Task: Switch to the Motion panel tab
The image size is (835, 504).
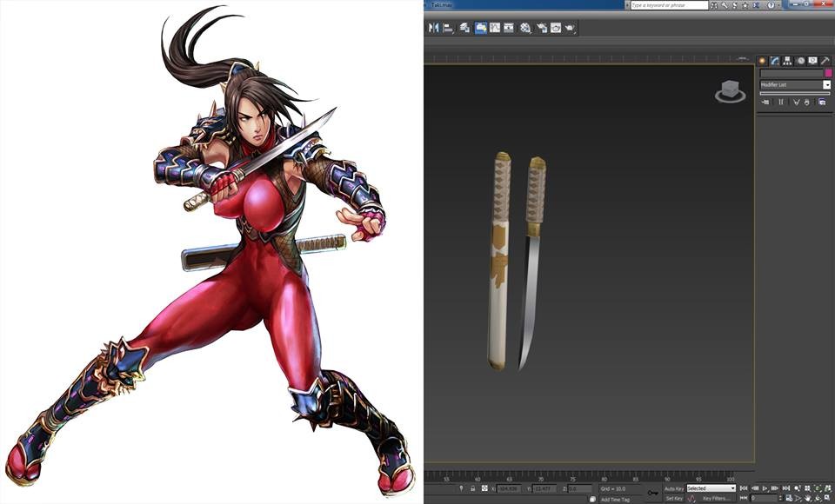Action: coord(799,59)
